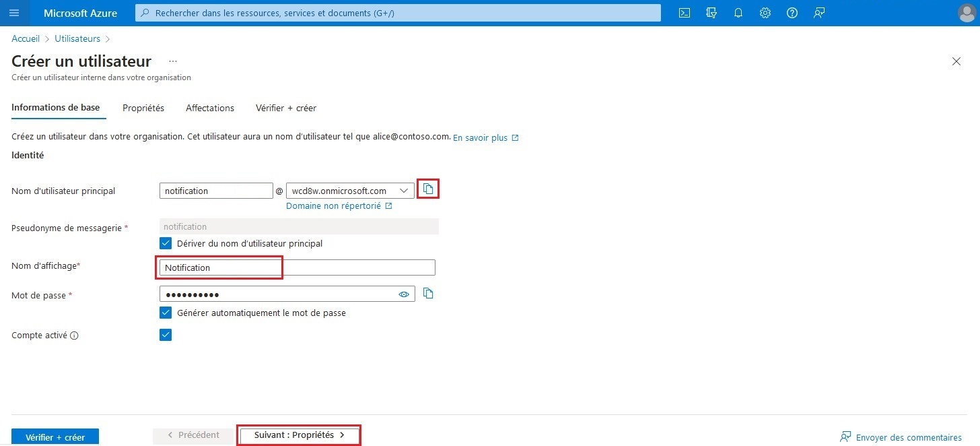Open the wcd8w.onmicrosoft.com domain dropdown
The height and width of the screenshot is (446, 980).
[350, 191]
